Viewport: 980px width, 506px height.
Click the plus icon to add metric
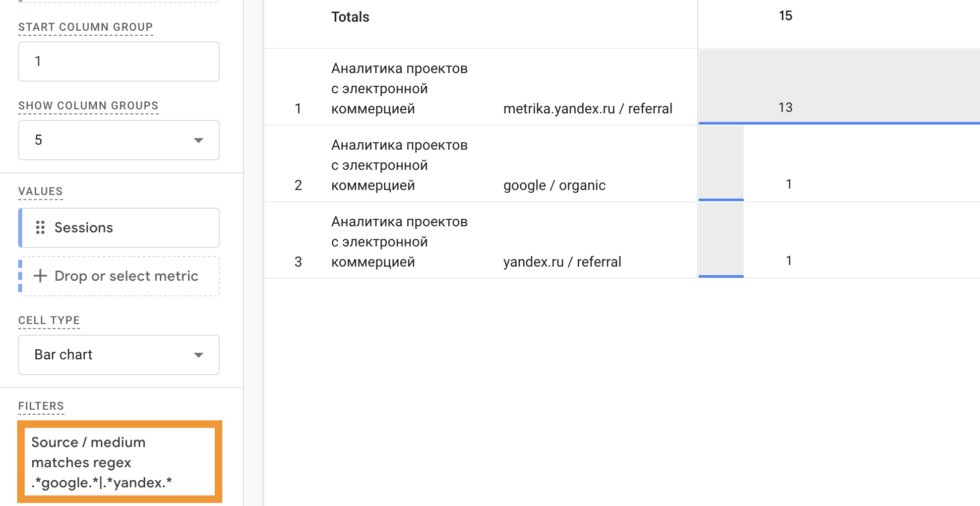pos(40,276)
